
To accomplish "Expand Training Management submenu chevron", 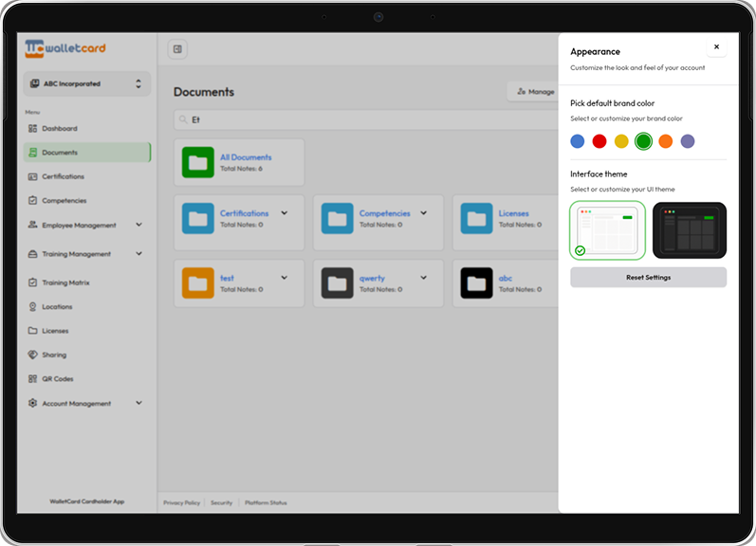I will [x=138, y=253].
